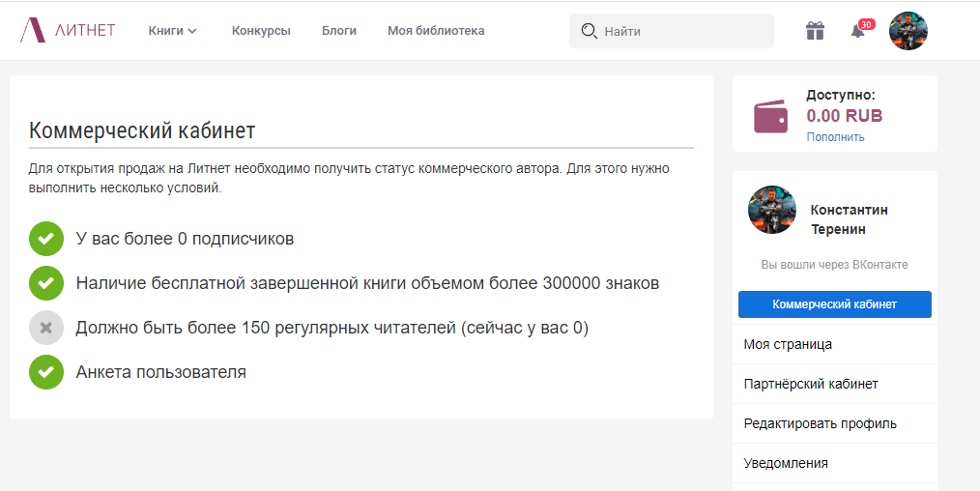The width and height of the screenshot is (980, 491).
Task: Click the Литнет logo
Action: (68, 30)
